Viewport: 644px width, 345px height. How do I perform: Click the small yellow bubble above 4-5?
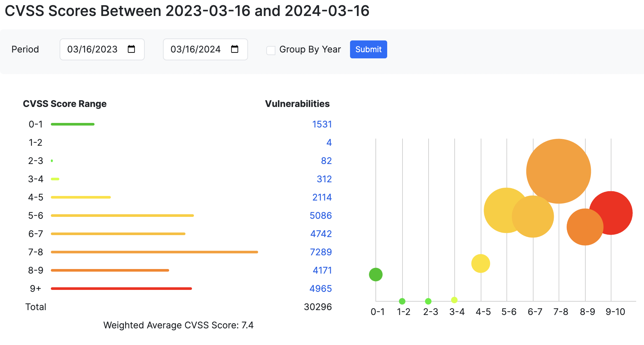[x=480, y=263]
